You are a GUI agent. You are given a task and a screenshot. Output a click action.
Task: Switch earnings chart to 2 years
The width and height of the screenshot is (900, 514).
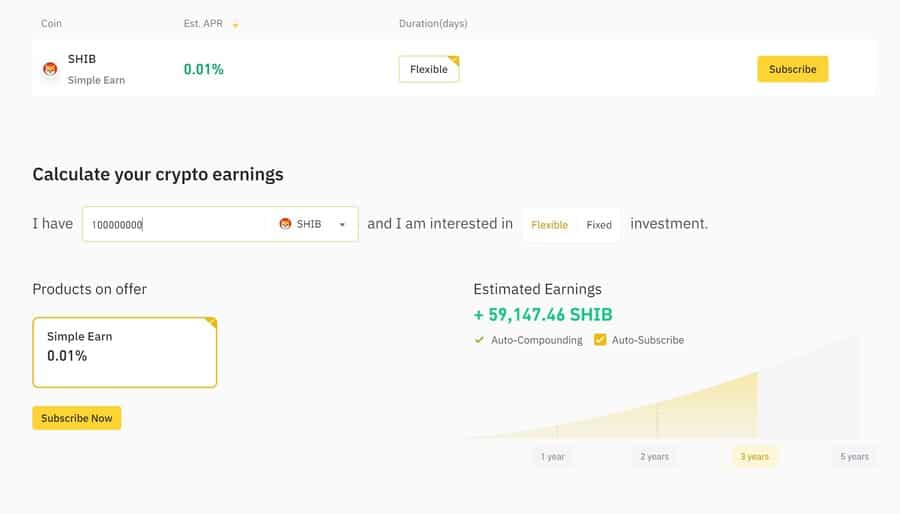coord(654,457)
